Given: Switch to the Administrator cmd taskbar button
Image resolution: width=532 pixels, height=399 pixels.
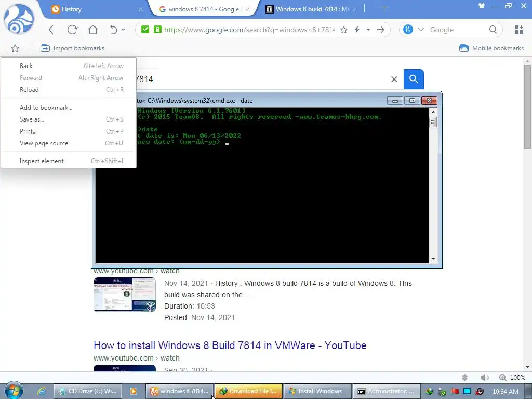Looking at the screenshot, I should (387, 391).
